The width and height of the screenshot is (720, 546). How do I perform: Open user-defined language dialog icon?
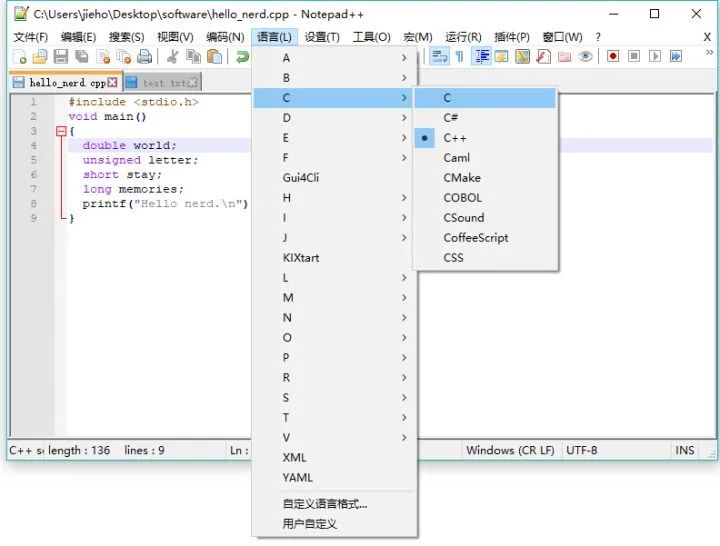501,56
